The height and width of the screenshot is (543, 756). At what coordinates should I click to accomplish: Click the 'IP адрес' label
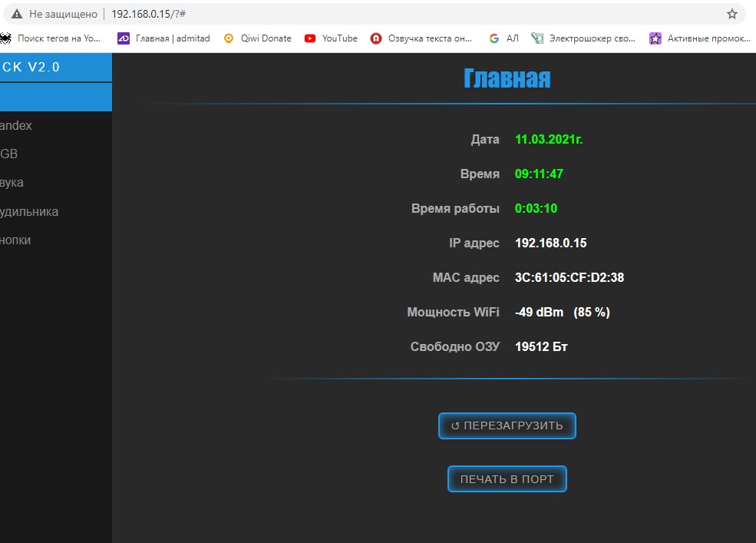(x=474, y=243)
